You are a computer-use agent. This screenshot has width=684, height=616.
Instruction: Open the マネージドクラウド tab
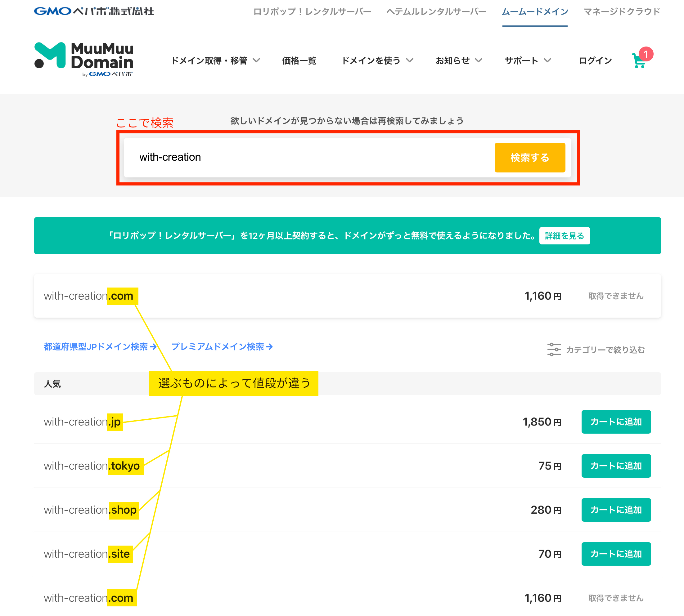pos(622,12)
